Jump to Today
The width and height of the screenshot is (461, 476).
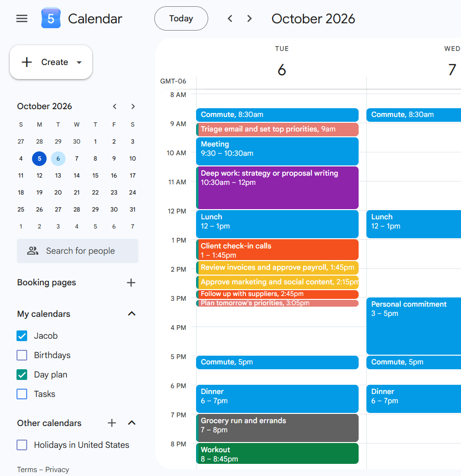181,18
